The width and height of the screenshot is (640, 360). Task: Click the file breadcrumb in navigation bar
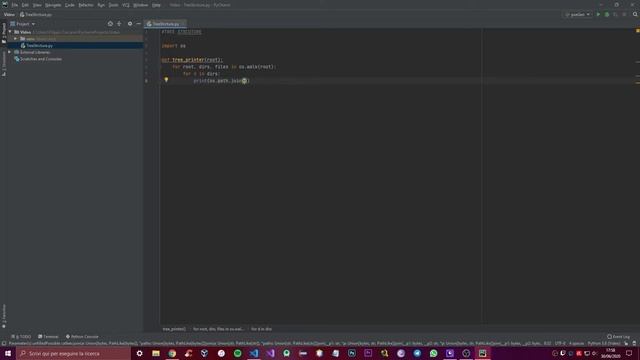36,14
